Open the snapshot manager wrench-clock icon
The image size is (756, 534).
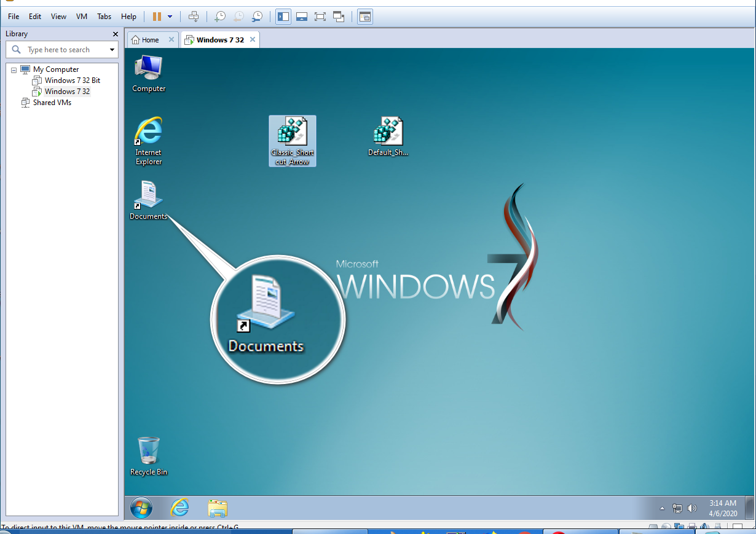click(257, 17)
